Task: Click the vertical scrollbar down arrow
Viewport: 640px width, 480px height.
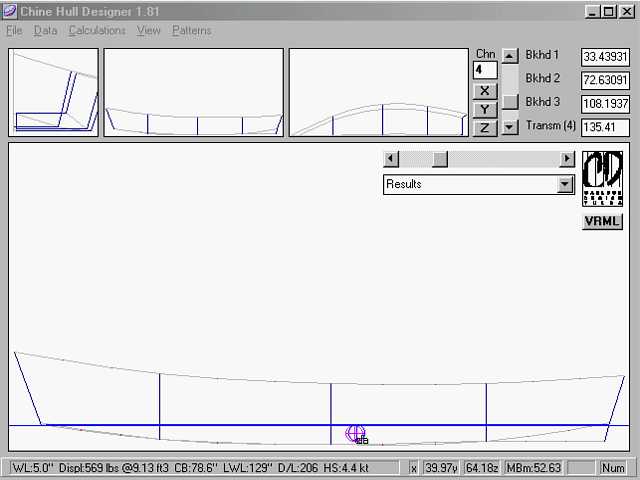Action: click(510, 127)
